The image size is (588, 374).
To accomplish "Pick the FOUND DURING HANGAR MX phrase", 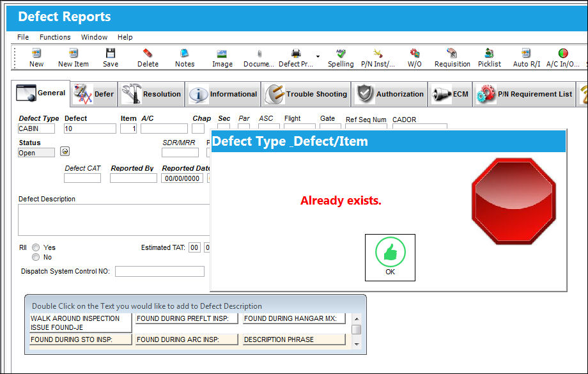I will [294, 319].
